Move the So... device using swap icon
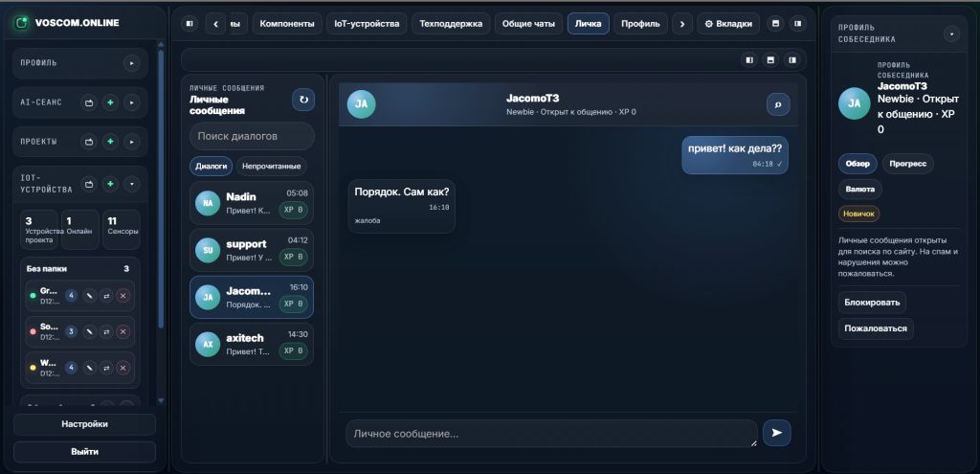This screenshot has height=474, width=980. (106, 331)
